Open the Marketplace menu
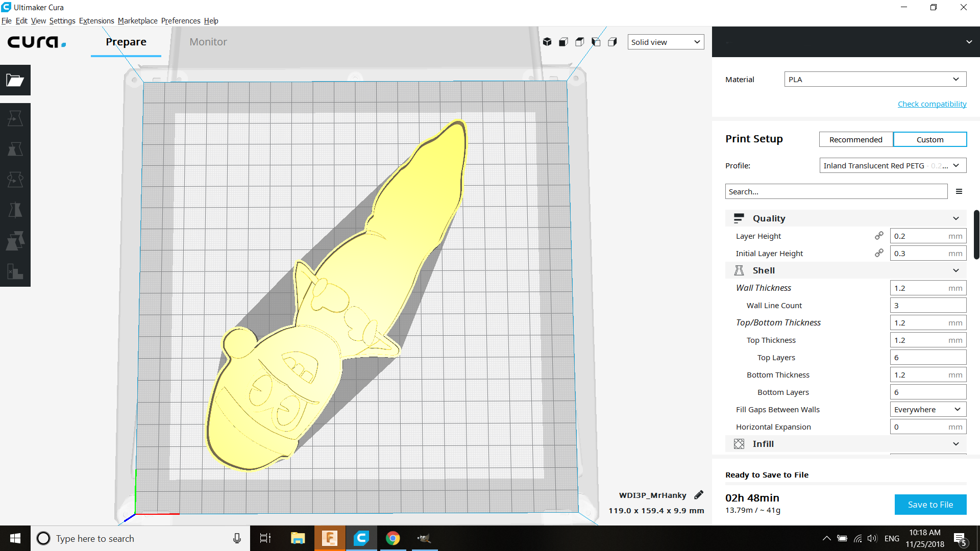The width and height of the screenshot is (980, 551). (137, 21)
